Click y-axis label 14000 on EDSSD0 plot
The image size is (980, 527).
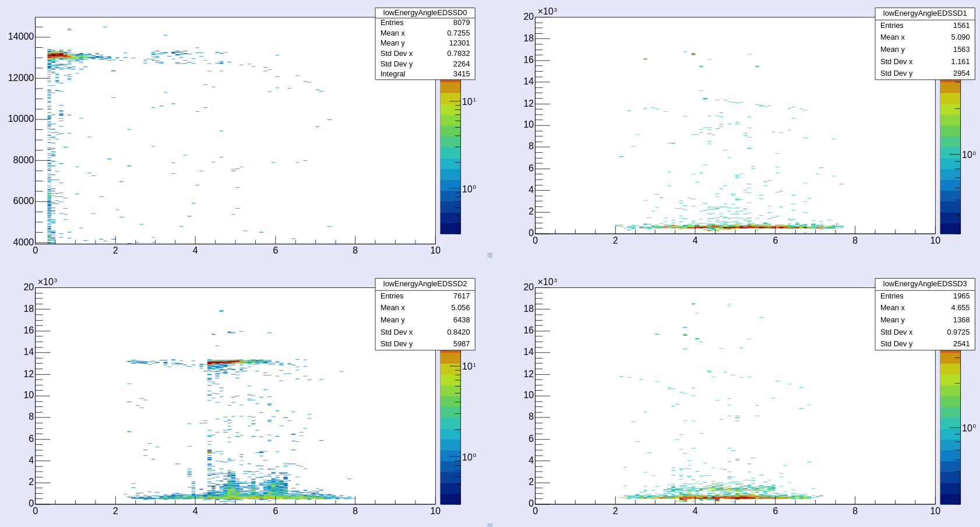click(21, 37)
